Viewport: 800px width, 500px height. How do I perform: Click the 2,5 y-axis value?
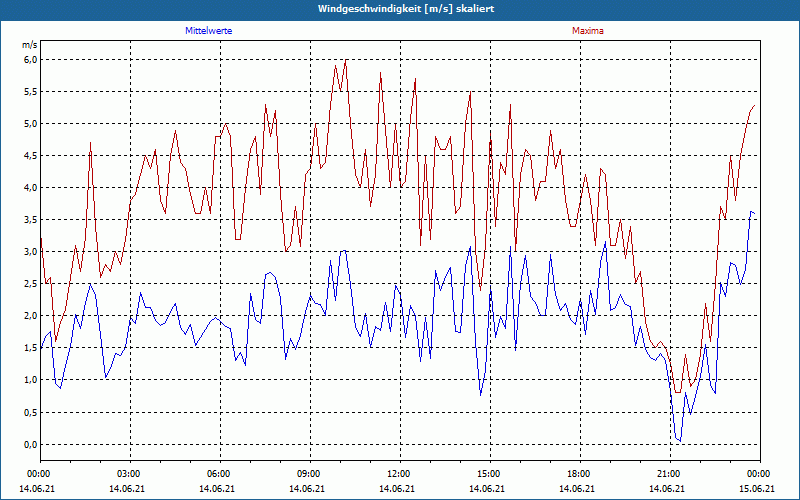(x=31, y=284)
